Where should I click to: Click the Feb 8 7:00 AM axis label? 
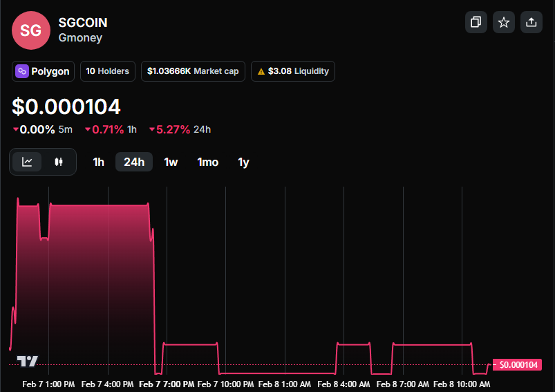403,384
